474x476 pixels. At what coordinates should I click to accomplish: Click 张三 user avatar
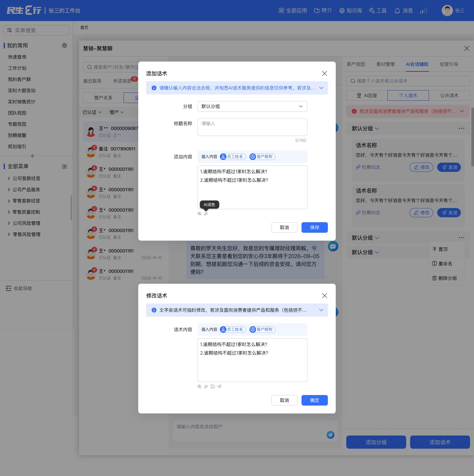tap(447, 11)
